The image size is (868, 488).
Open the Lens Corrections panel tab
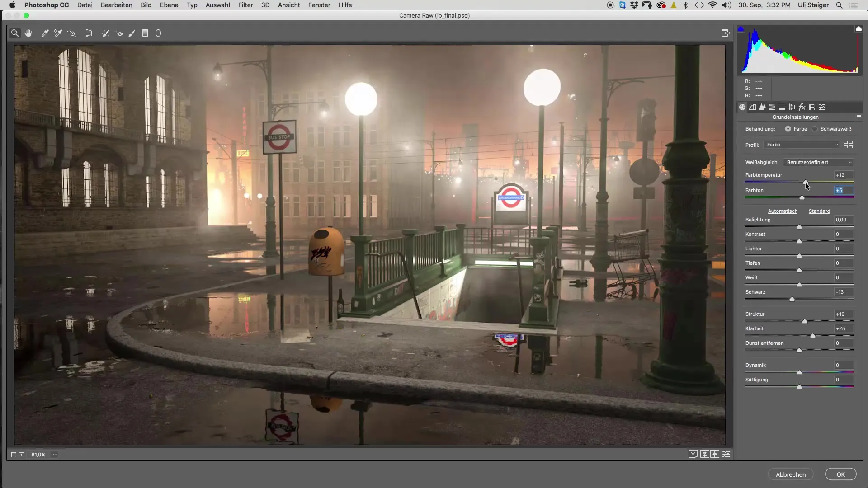click(792, 107)
